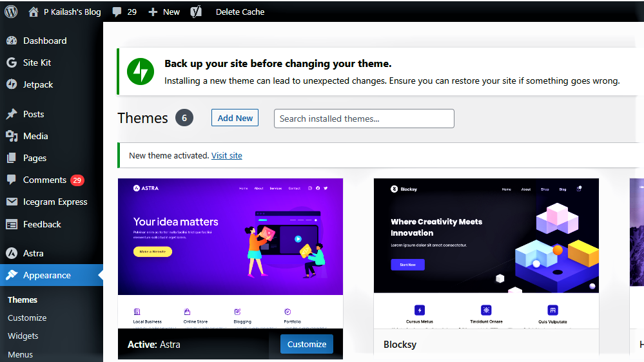Click the green Jetpack lightning icon in notice
The image size is (644, 362).
(x=141, y=71)
